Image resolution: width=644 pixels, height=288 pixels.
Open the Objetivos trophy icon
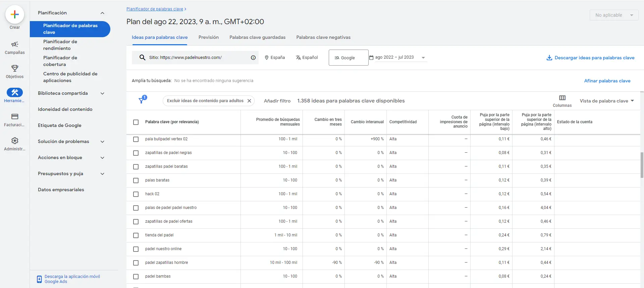coord(15,69)
